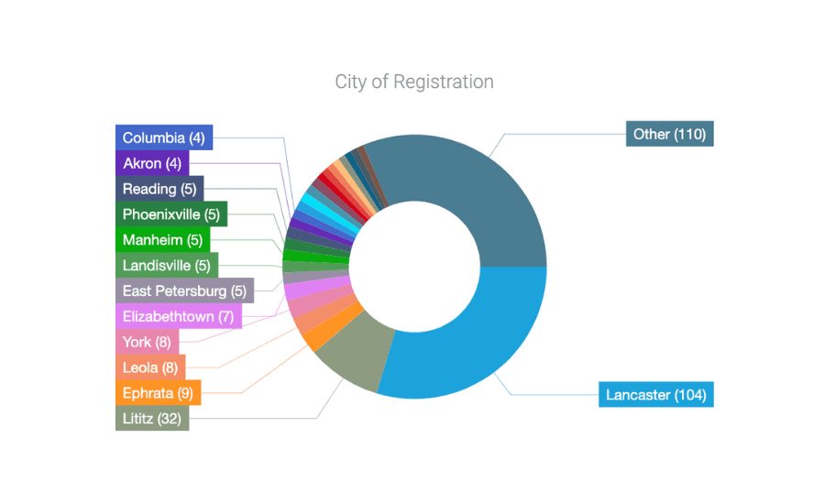
Task: Select the Phoenixville (5) label
Action: (171, 214)
